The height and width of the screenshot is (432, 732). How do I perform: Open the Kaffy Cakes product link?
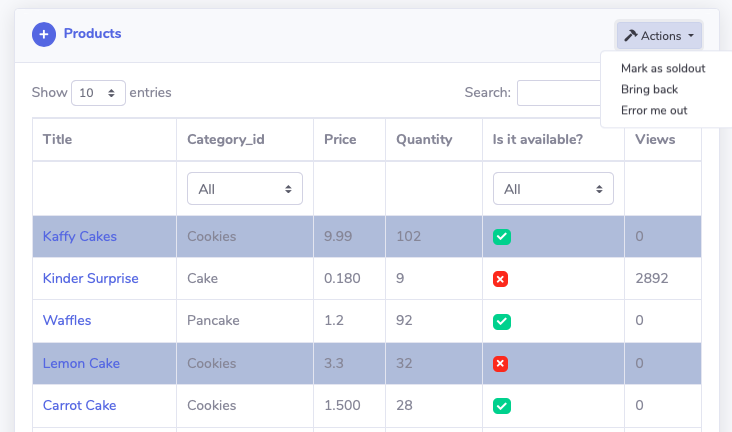click(x=80, y=237)
